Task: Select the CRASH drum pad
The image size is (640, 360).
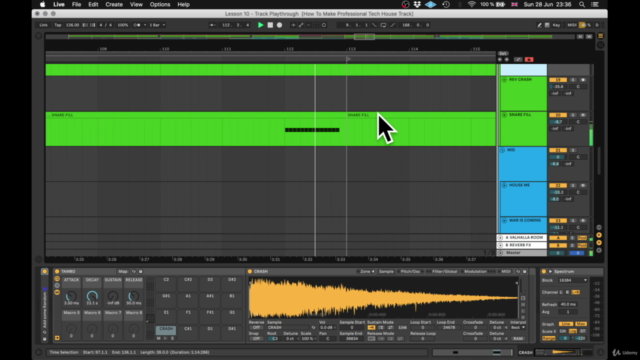Action: 166,329
